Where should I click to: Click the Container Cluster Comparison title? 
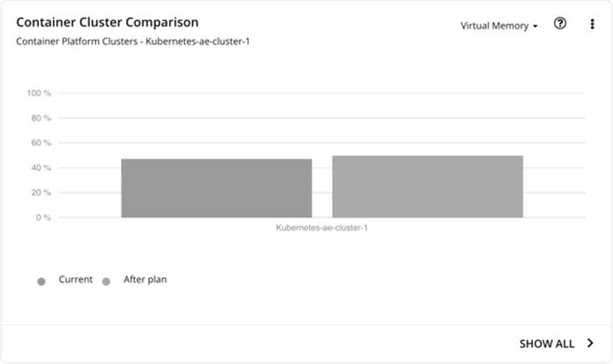tap(107, 23)
